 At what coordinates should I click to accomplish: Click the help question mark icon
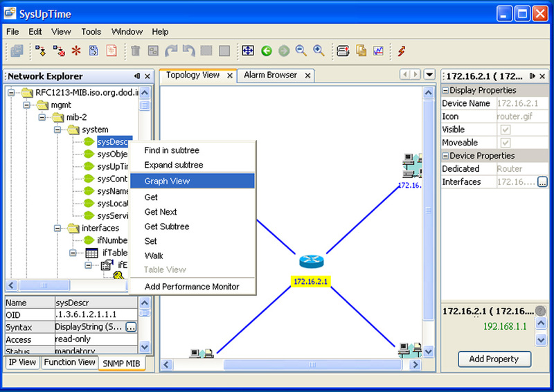tap(540, 311)
